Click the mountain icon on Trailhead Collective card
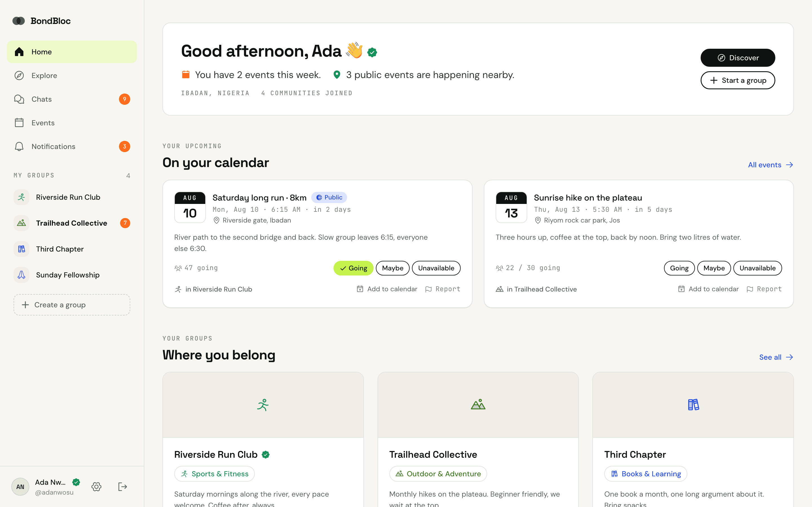This screenshot has height=507, width=812. pos(478,404)
